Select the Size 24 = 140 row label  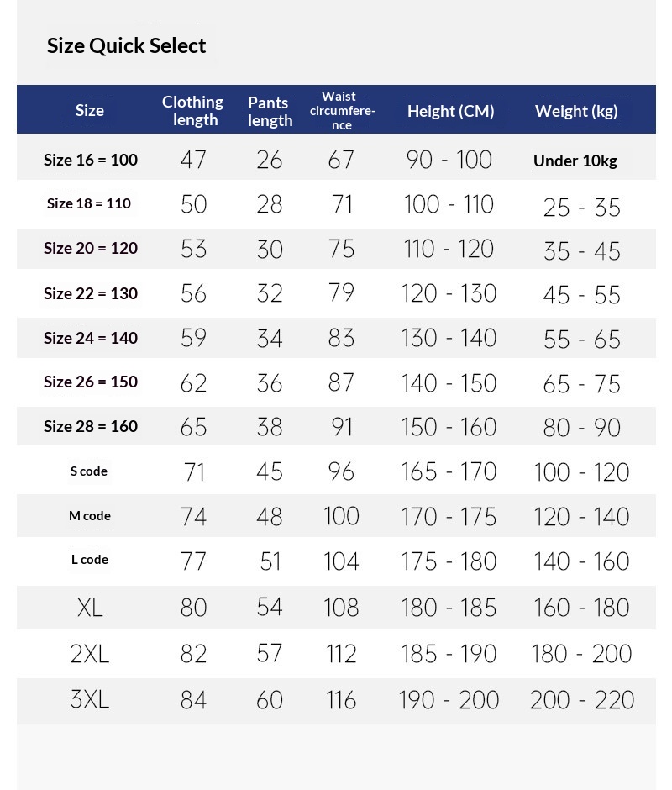pyautogui.click(x=91, y=338)
